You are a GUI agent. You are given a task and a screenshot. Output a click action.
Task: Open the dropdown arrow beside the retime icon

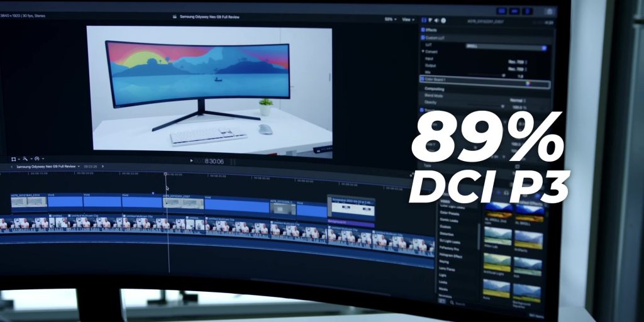tap(43, 158)
